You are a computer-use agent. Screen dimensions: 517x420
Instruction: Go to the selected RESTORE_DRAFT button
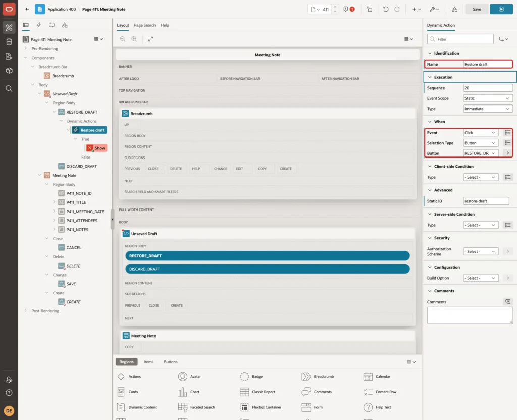[508, 153]
